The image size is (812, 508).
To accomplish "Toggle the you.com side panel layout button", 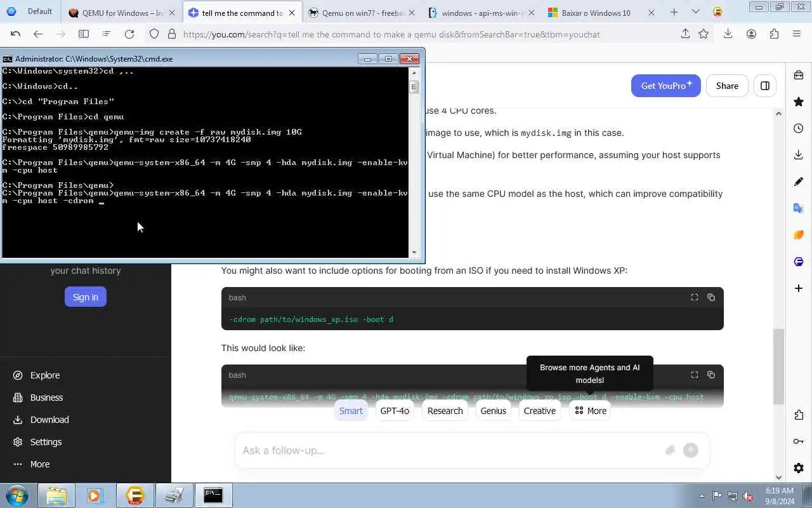I will [765, 86].
